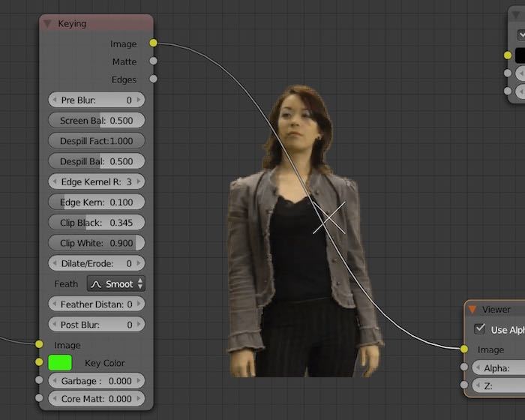
Task: Click the green Key Color swatch
Action: [x=60, y=362]
